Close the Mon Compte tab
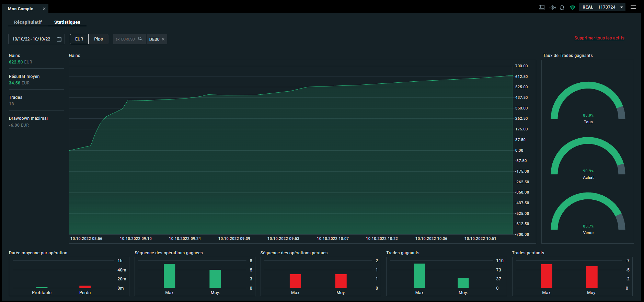Viewport: 644px width, 302px height. [x=44, y=9]
